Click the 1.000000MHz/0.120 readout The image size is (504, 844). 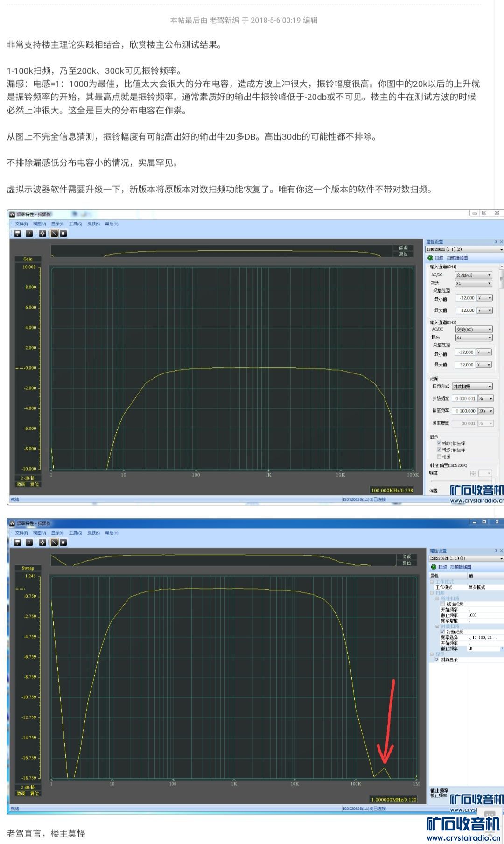click(x=394, y=799)
